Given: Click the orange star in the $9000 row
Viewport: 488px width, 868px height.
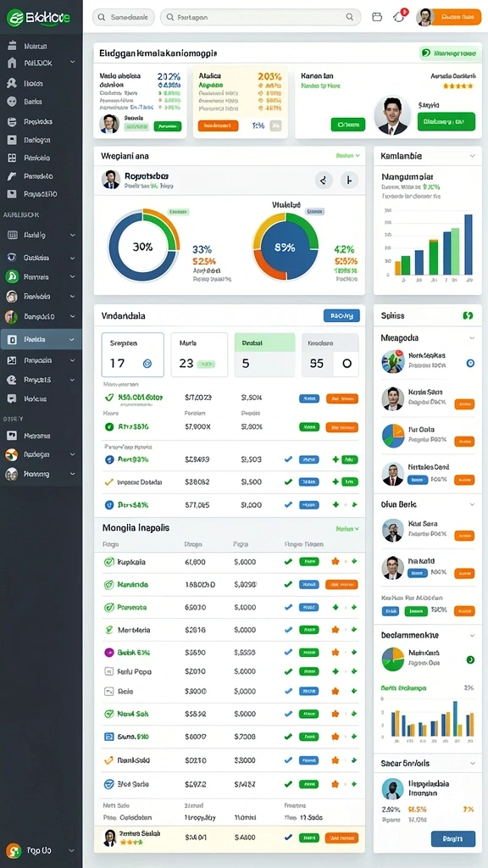Looking at the screenshot, I should [335, 692].
